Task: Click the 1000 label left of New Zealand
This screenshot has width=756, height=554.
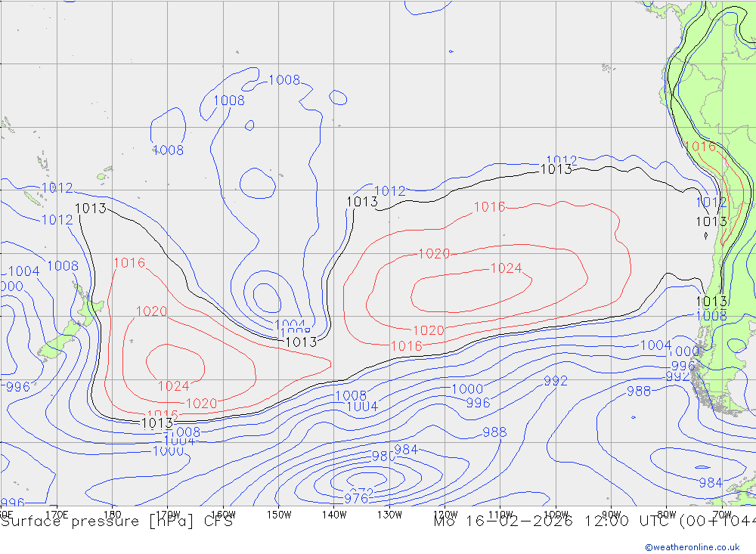Action: [11, 286]
